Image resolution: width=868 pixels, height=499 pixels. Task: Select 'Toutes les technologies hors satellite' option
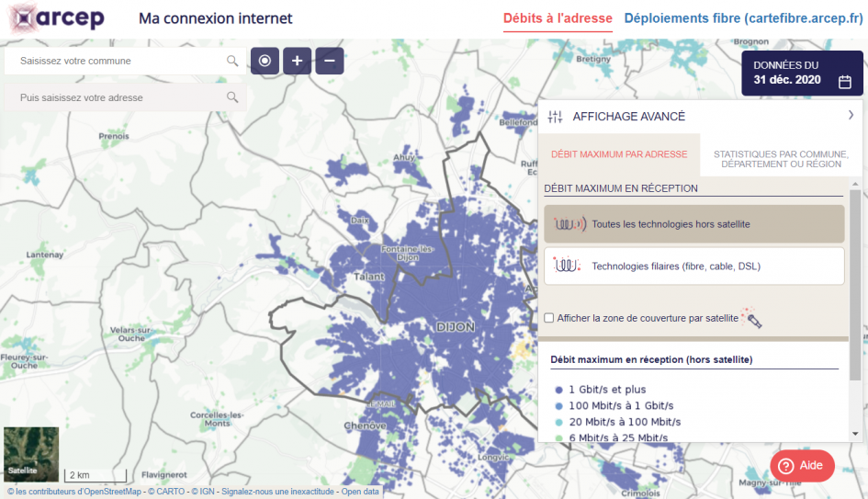pos(693,224)
